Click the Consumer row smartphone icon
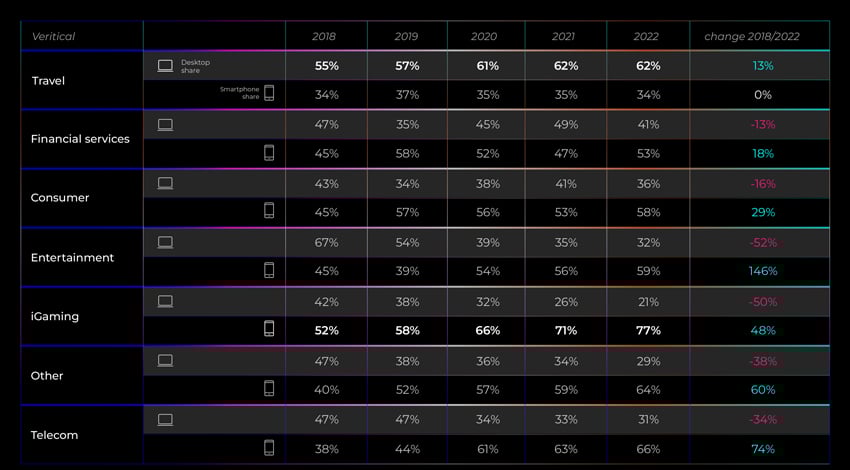Viewport: 850px width, 470px height. click(269, 210)
